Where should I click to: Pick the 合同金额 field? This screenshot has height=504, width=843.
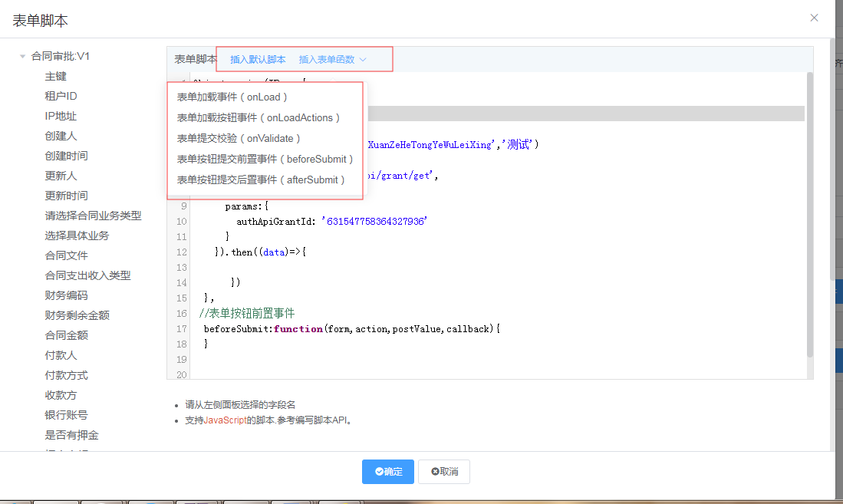pos(66,335)
